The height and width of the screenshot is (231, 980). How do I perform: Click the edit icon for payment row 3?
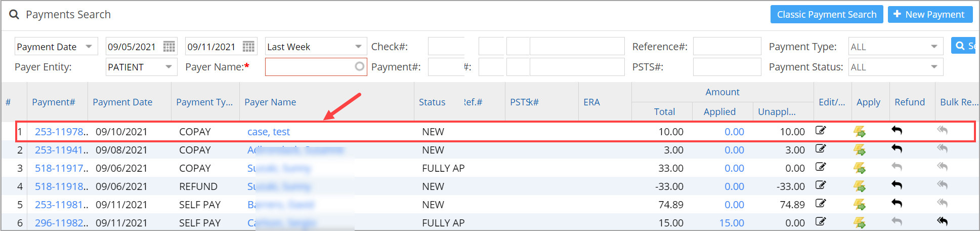(x=821, y=167)
